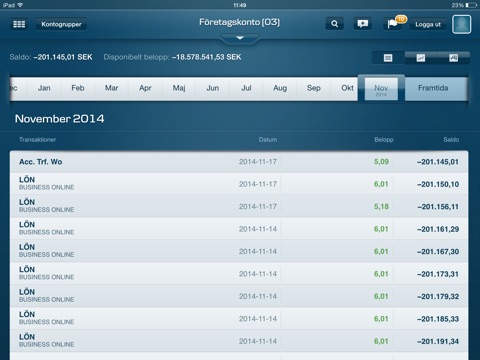Select the Nov 2014 month tab
Screen dimensions: 480x360
click(381, 89)
